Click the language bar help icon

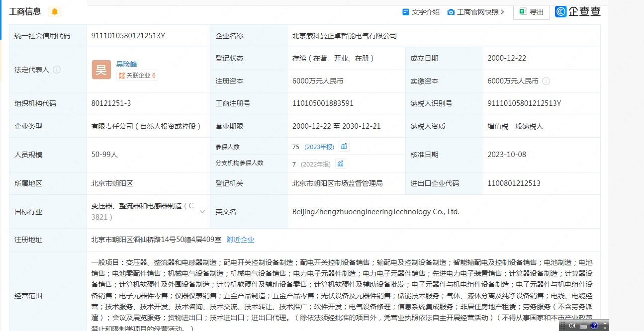pos(594,326)
